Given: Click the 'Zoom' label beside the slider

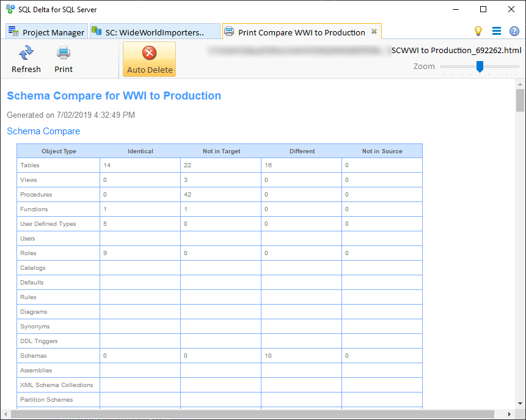Looking at the screenshot, I should pos(424,67).
